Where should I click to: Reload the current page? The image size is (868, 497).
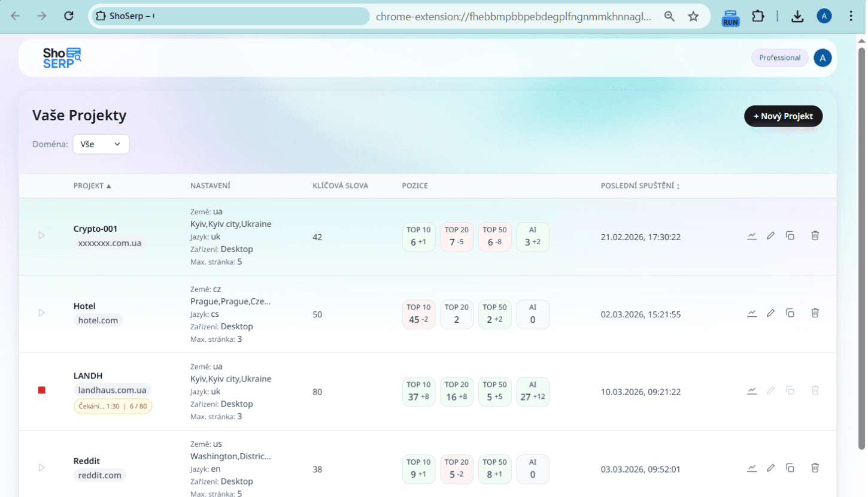[69, 16]
